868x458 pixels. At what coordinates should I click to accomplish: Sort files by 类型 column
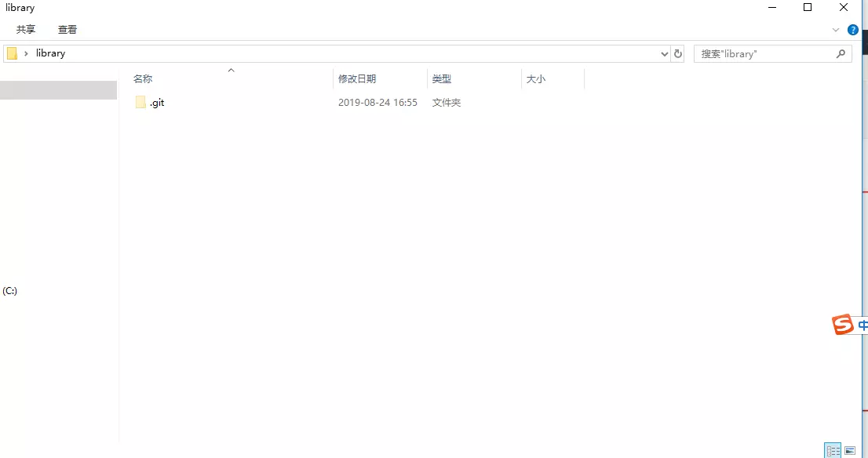pos(441,78)
